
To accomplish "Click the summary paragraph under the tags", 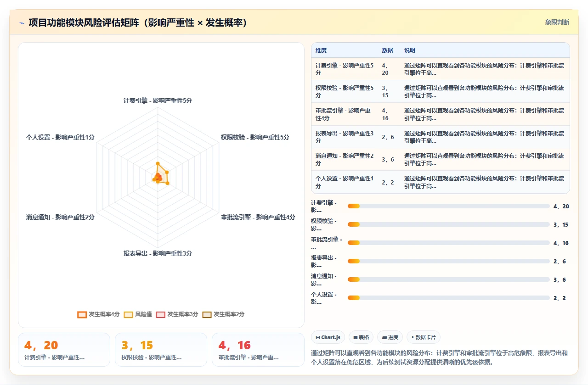I will click(440, 357).
